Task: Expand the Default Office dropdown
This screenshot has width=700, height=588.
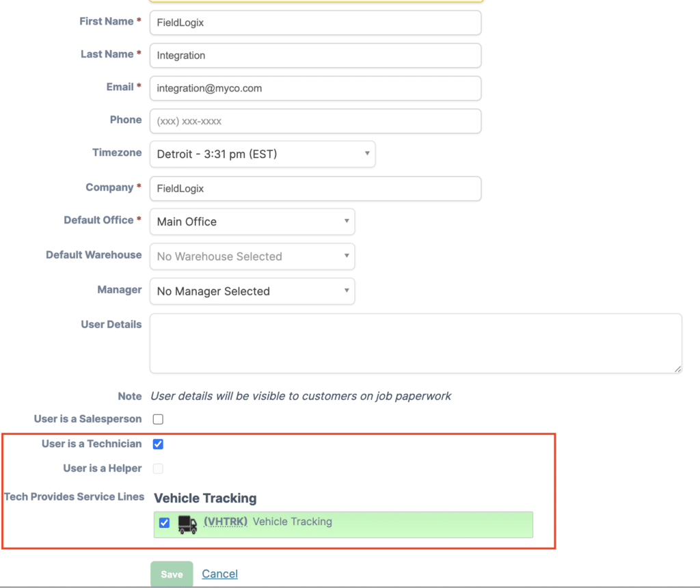Action: click(252, 222)
